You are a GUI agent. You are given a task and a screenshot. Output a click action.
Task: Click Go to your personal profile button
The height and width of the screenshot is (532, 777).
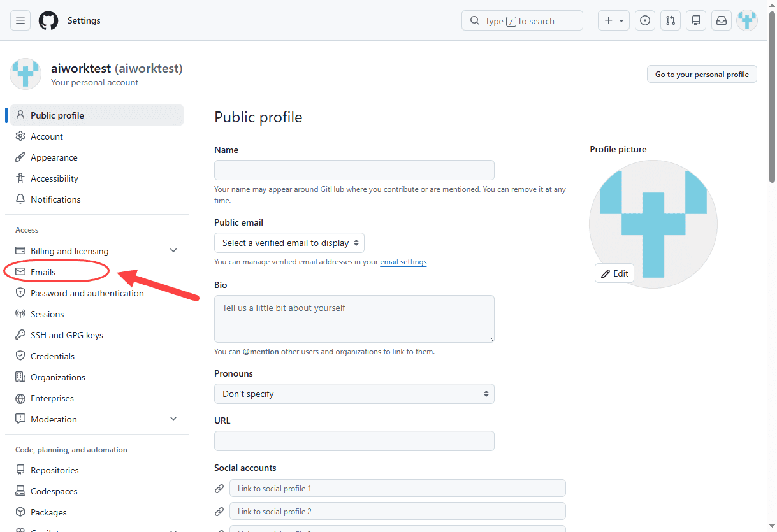coord(702,74)
